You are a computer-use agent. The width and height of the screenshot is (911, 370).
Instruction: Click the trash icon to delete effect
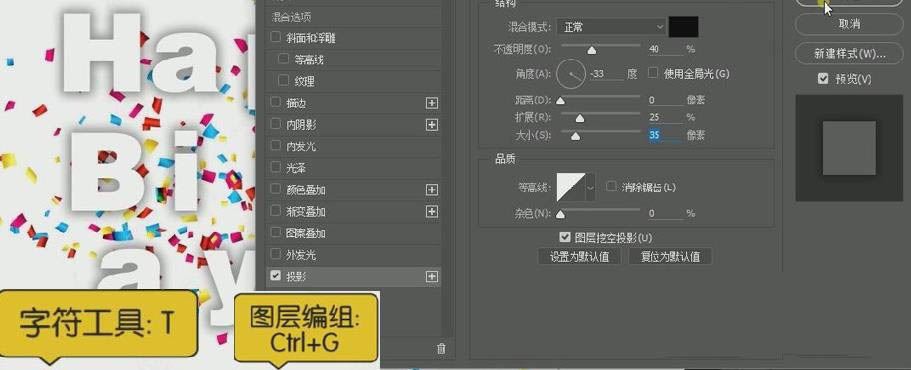click(x=441, y=349)
